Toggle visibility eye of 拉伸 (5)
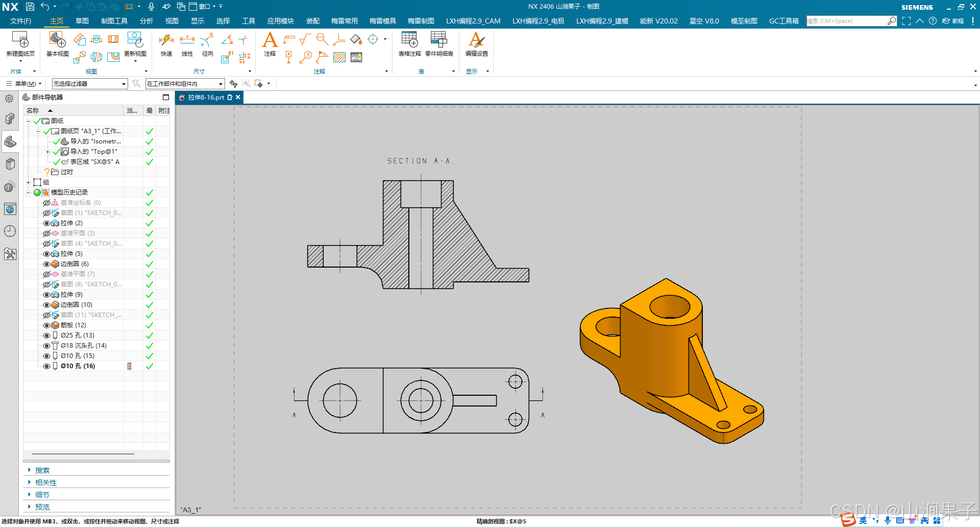 [46, 254]
